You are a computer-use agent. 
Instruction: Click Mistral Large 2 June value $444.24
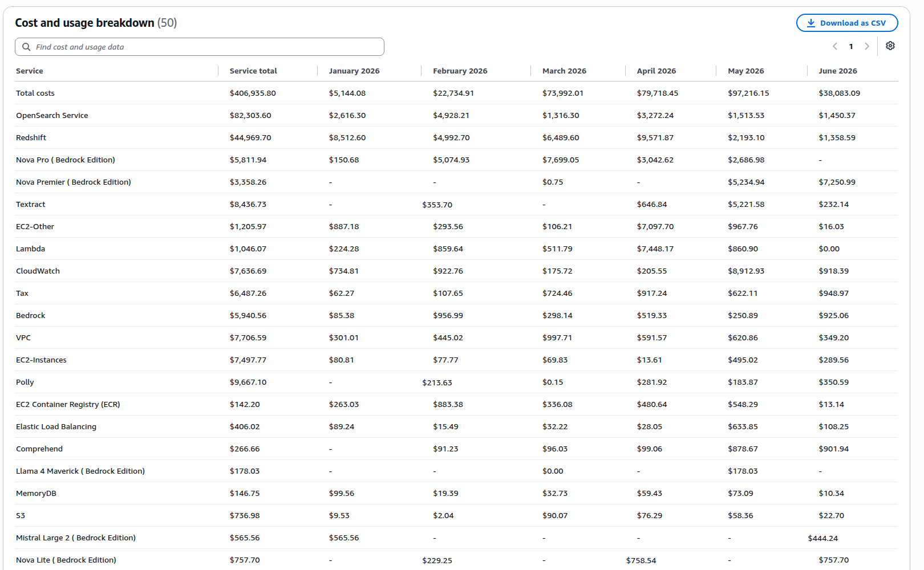click(x=823, y=538)
